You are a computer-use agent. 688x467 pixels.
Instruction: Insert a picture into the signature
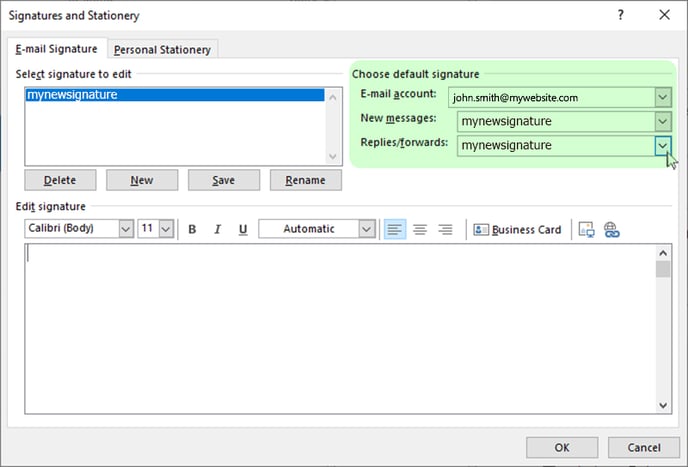point(586,229)
